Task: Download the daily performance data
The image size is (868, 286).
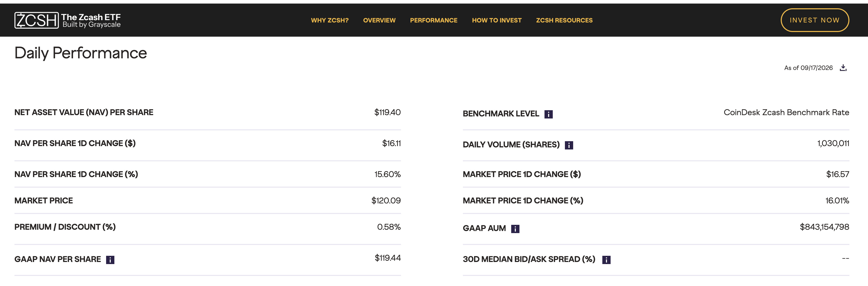Action: (843, 68)
